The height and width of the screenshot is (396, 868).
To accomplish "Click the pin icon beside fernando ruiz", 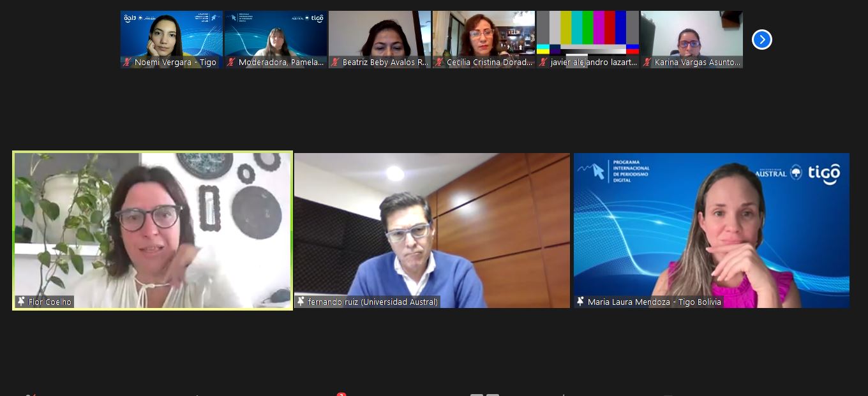I will (301, 302).
